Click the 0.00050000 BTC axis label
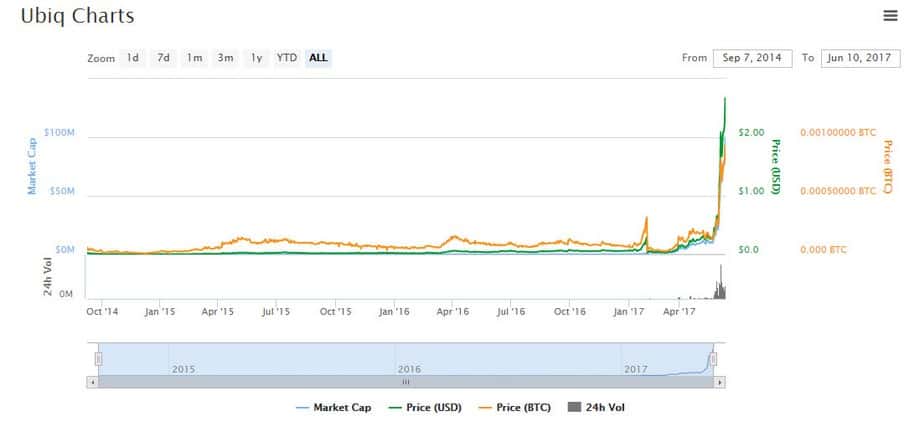Image resolution: width=920 pixels, height=422 pixels. tap(838, 191)
